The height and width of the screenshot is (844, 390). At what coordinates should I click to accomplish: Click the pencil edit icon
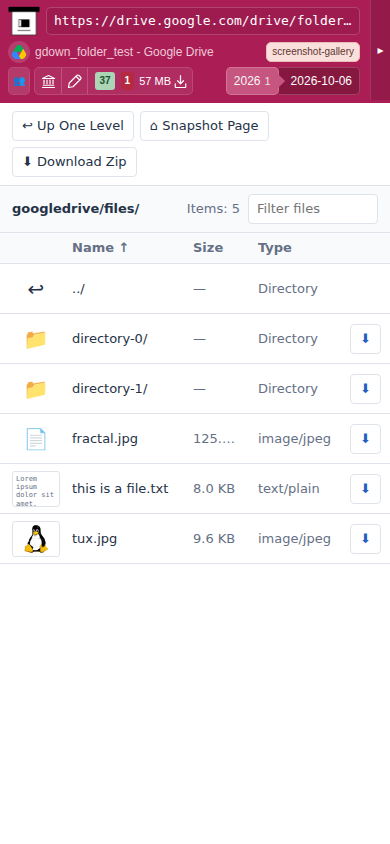75,81
